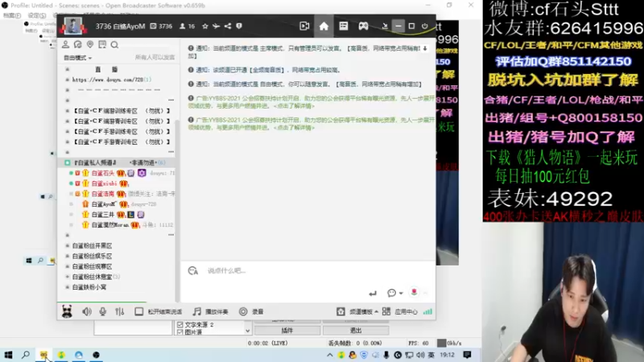Open text font settings icon in chat box
This screenshot has height=362, width=644.
[193, 270]
